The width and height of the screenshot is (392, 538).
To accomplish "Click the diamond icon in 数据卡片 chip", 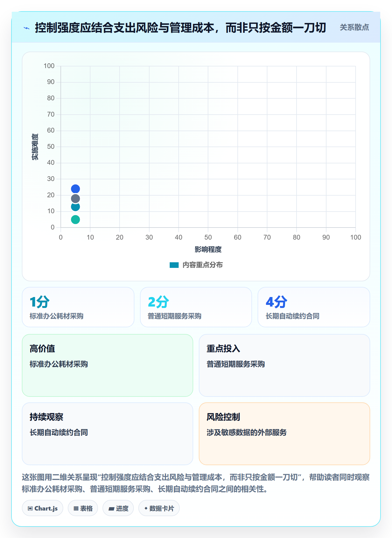I will pos(146,508).
